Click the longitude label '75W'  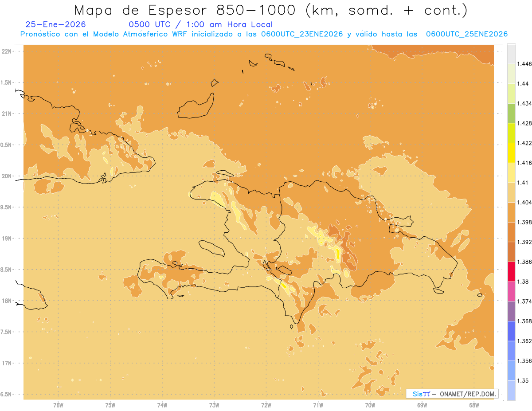pyautogui.click(x=110, y=405)
